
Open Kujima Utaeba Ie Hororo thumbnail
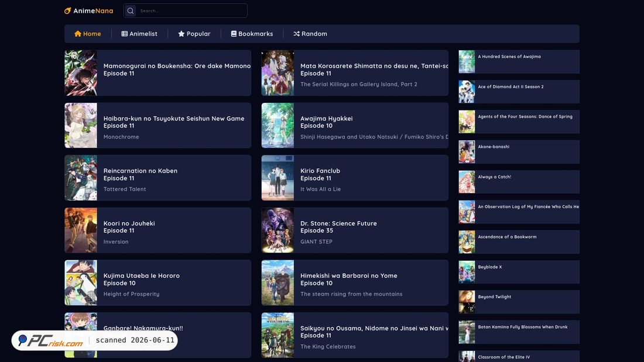[x=81, y=283]
